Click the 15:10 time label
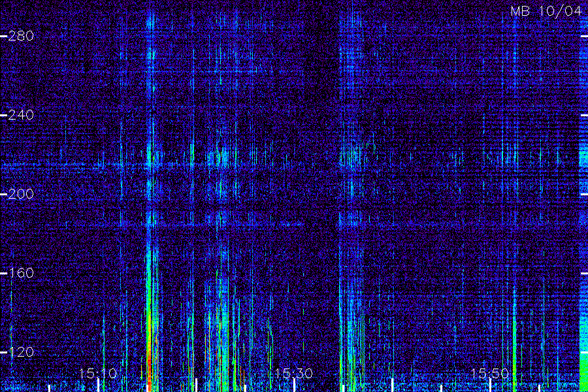 98,373
